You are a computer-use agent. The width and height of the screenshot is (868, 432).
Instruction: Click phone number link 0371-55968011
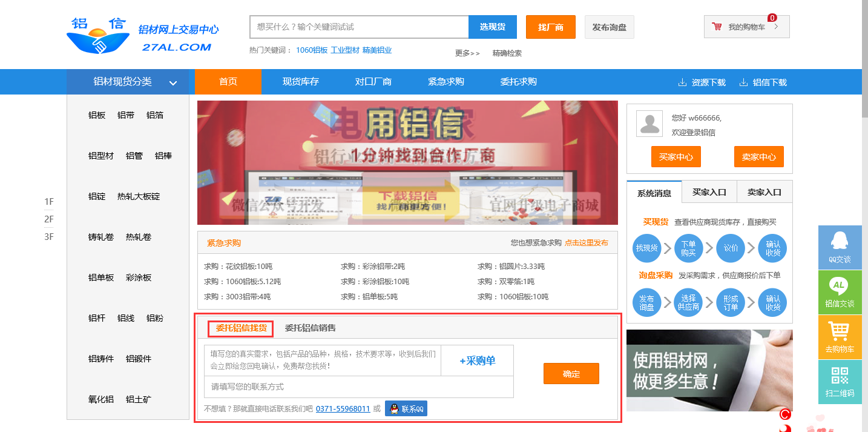click(343, 409)
